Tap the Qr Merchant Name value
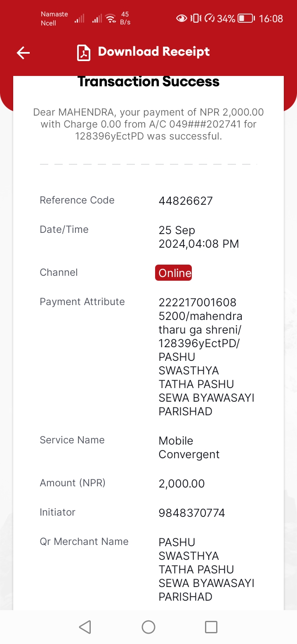The image size is (297, 644). (x=207, y=569)
